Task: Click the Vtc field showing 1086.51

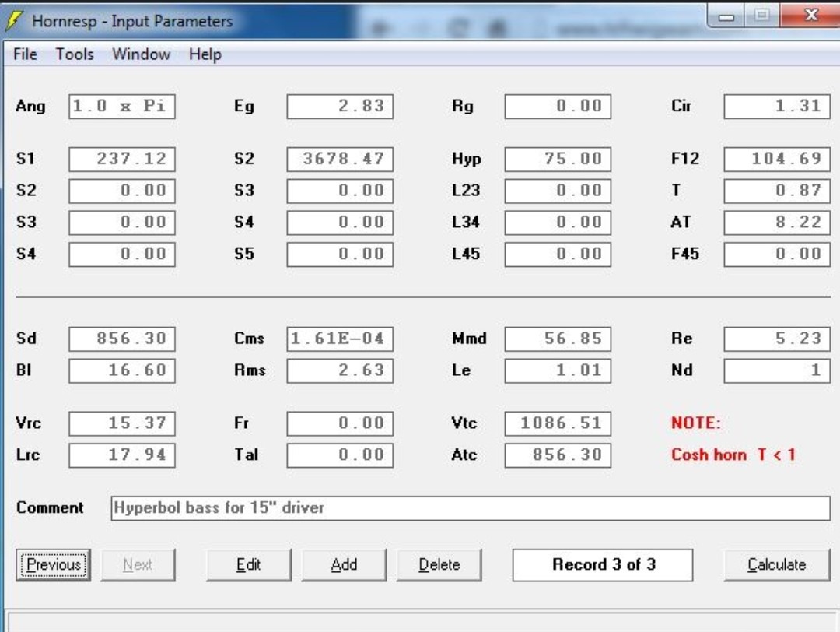Action: click(558, 423)
